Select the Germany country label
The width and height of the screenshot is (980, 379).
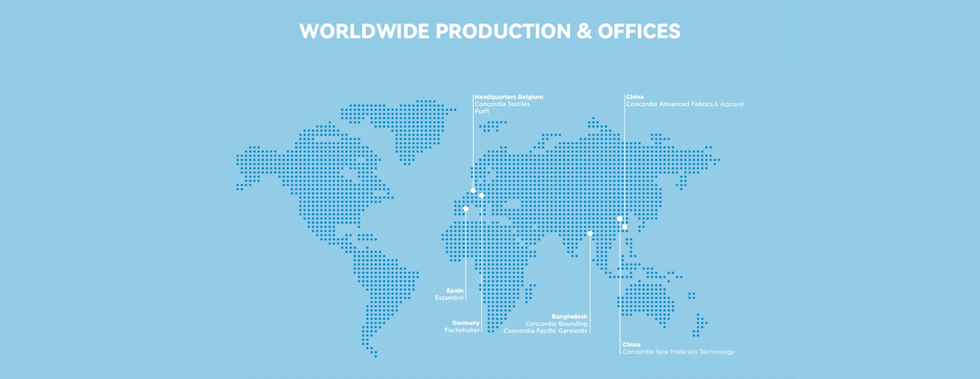(465, 323)
